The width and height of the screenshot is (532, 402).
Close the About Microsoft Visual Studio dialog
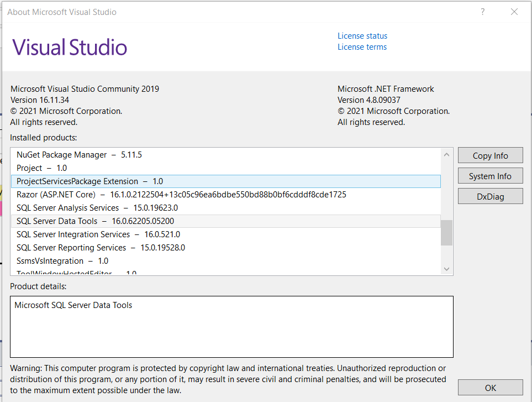coord(514,12)
